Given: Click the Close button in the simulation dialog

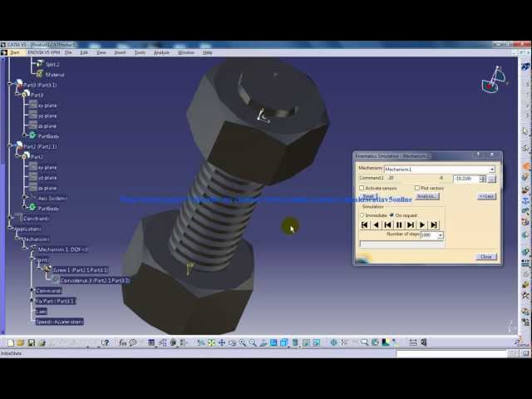Looking at the screenshot, I should click(485, 257).
